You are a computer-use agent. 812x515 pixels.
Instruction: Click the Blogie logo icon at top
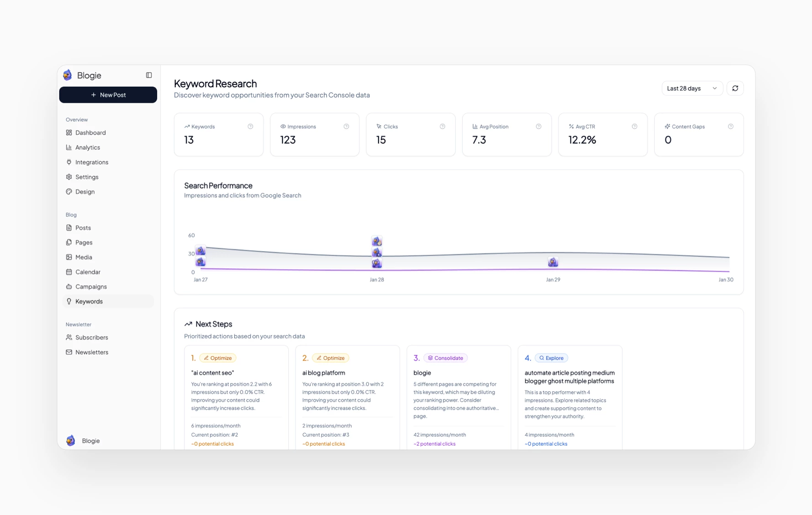(68, 75)
